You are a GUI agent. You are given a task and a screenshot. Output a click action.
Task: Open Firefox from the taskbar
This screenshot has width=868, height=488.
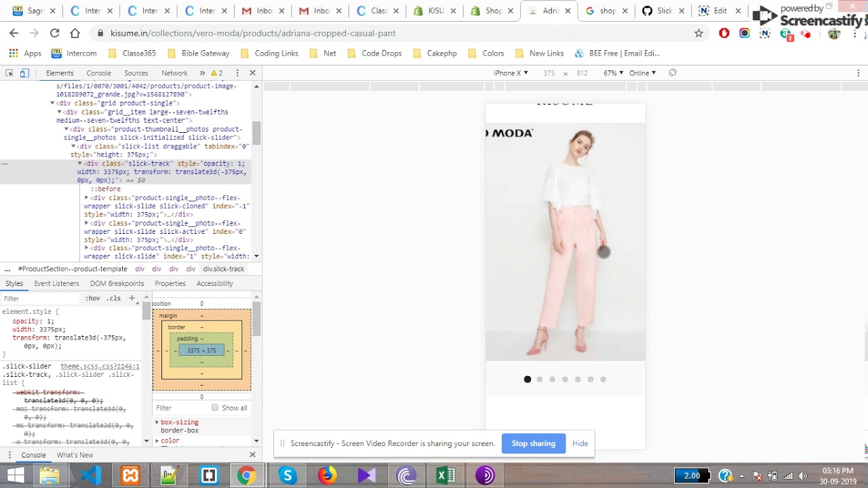(327, 475)
